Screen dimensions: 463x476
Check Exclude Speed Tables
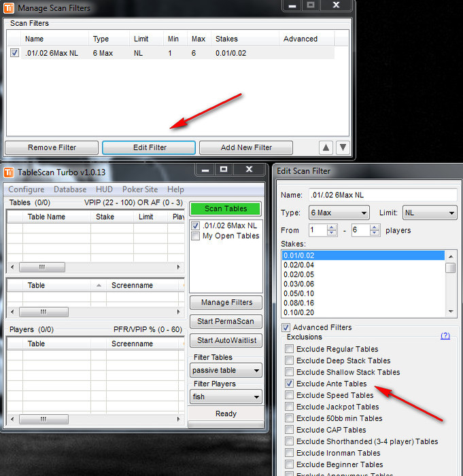[x=290, y=394]
